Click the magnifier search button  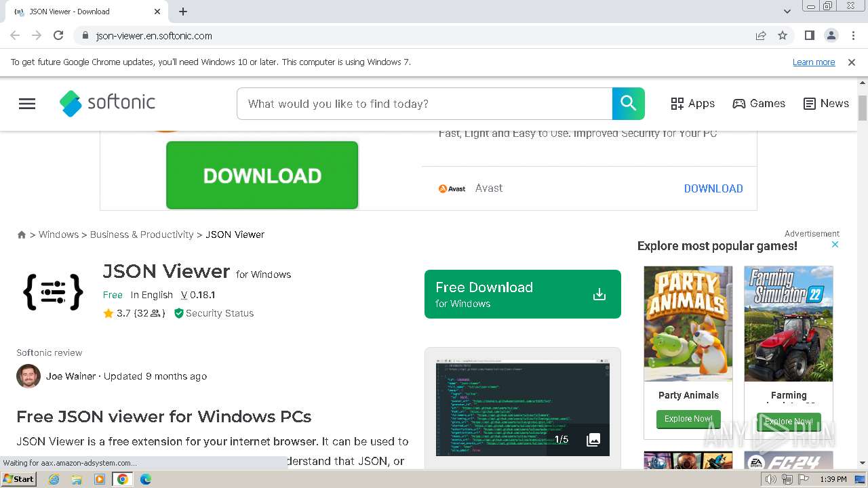pos(629,104)
